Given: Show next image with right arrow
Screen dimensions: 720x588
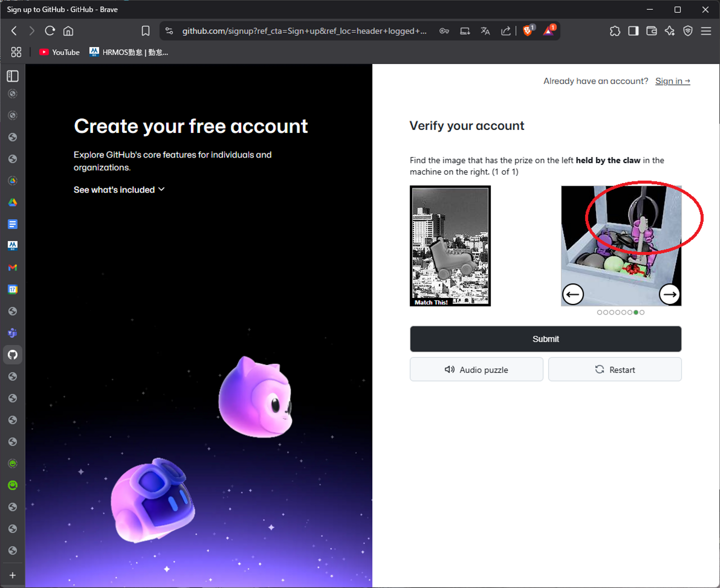Looking at the screenshot, I should tap(669, 294).
